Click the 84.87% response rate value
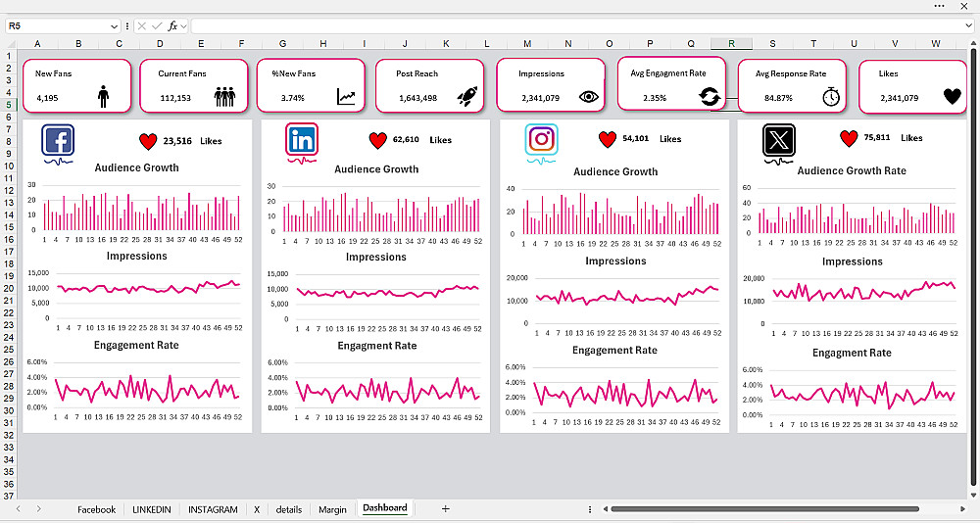 click(778, 98)
